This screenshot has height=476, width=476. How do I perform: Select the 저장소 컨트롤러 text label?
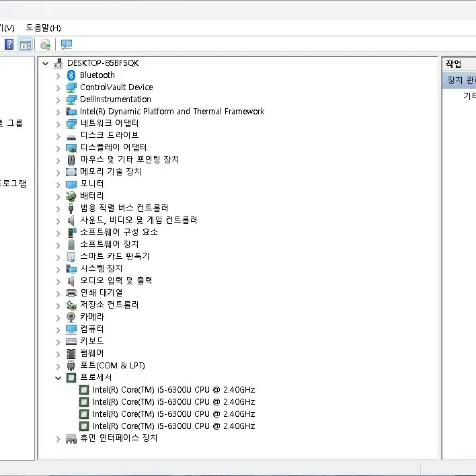pos(110,305)
